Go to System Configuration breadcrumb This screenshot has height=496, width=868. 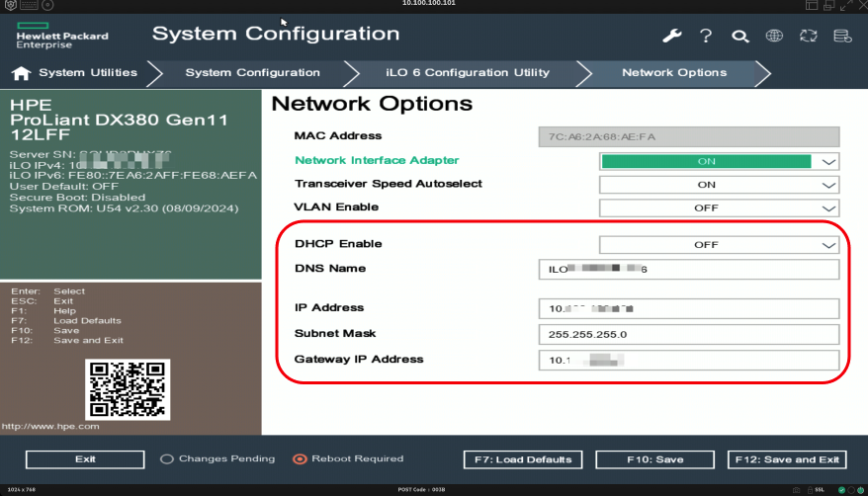[252, 72]
